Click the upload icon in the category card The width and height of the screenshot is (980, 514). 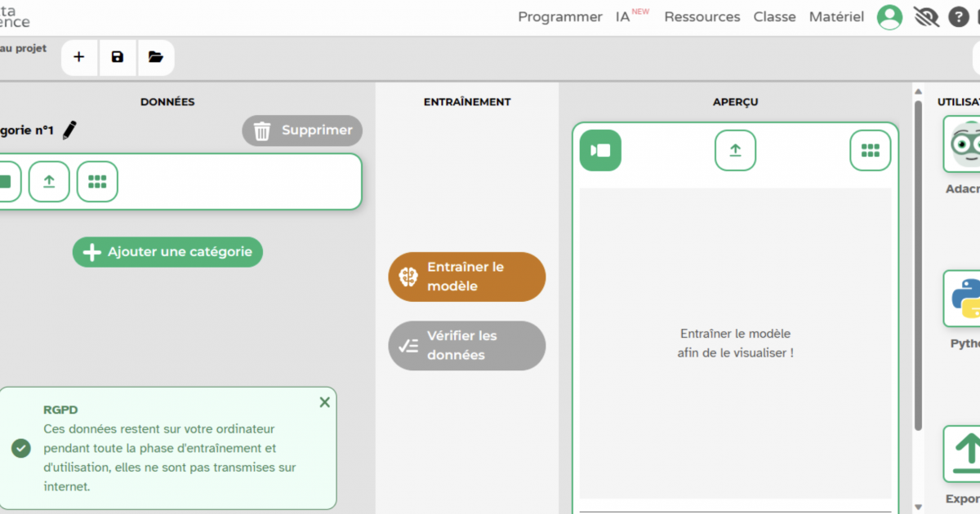tap(49, 181)
